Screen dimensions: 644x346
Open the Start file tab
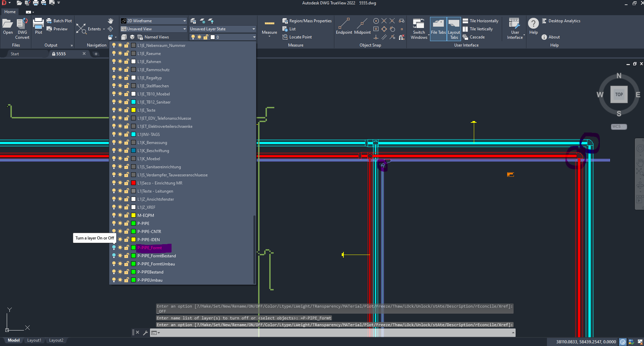pyautogui.click(x=15, y=54)
